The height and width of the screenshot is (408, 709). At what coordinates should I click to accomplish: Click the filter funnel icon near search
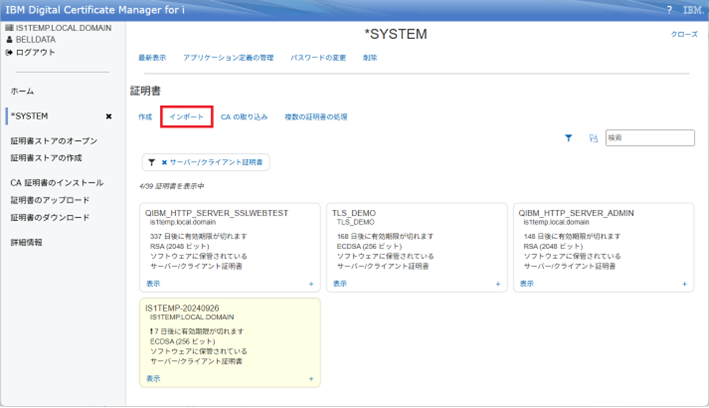[569, 139]
